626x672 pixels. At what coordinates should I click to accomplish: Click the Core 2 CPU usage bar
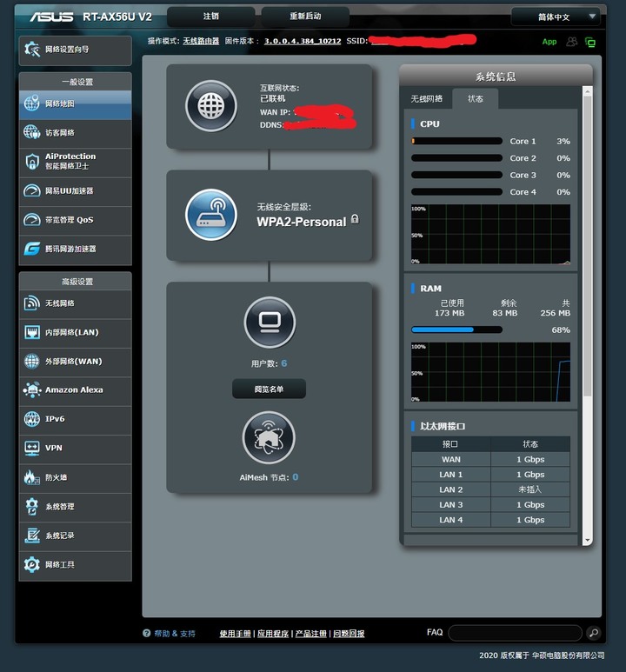tap(456, 158)
